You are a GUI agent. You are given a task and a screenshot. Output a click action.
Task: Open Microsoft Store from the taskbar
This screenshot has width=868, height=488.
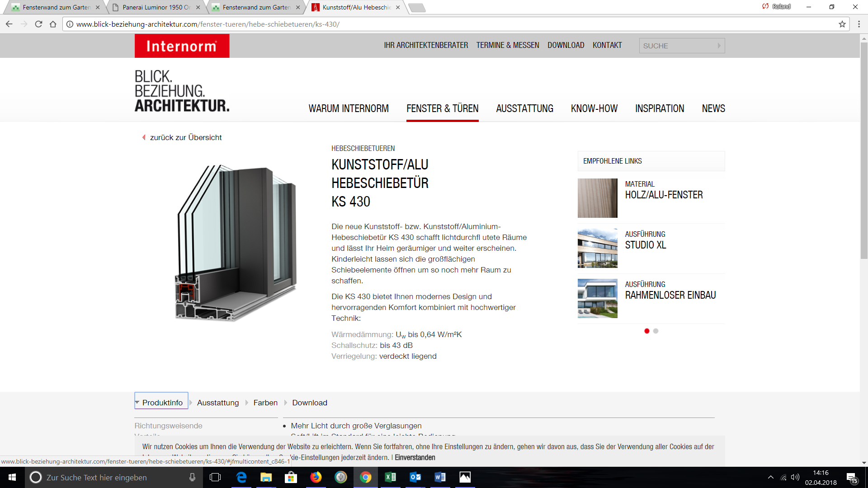coord(291,477)
